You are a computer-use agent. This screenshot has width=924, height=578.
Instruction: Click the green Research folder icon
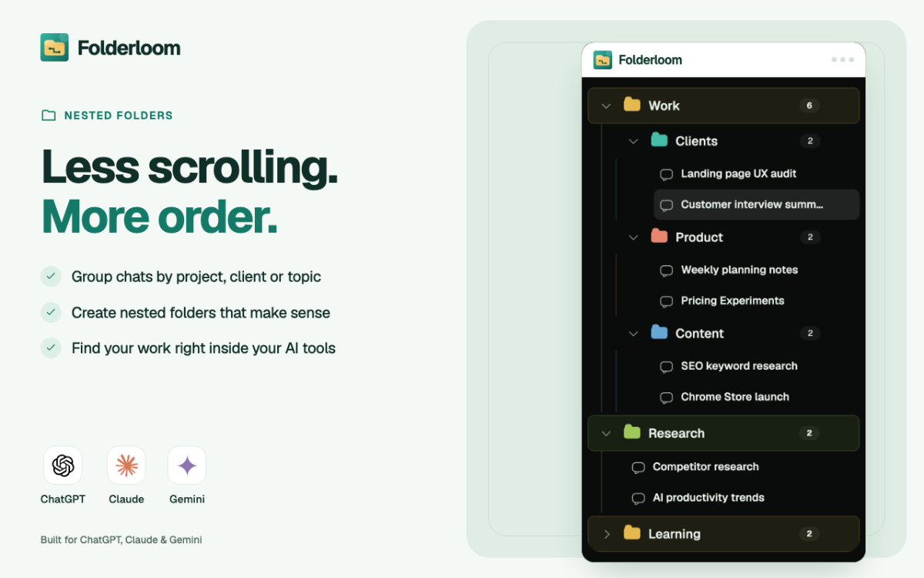click(x=632, y=432)
